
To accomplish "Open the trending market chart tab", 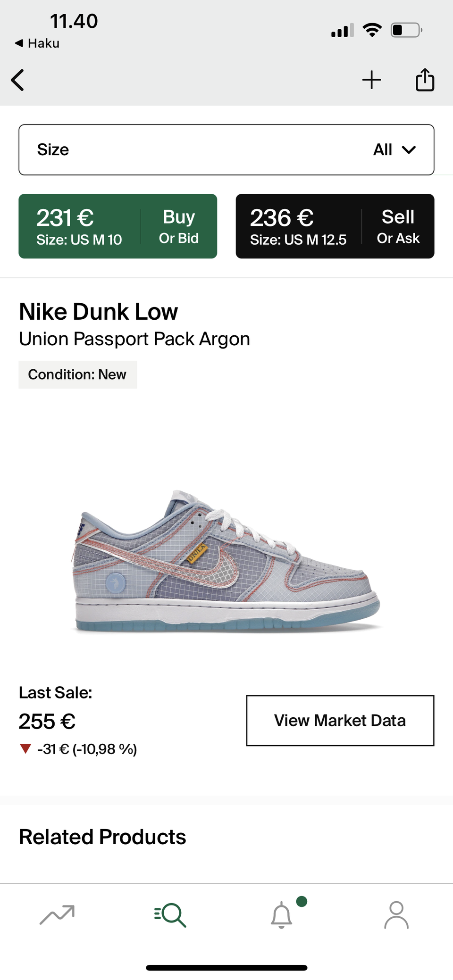I will pyautogui.click(x=57, y=915).
